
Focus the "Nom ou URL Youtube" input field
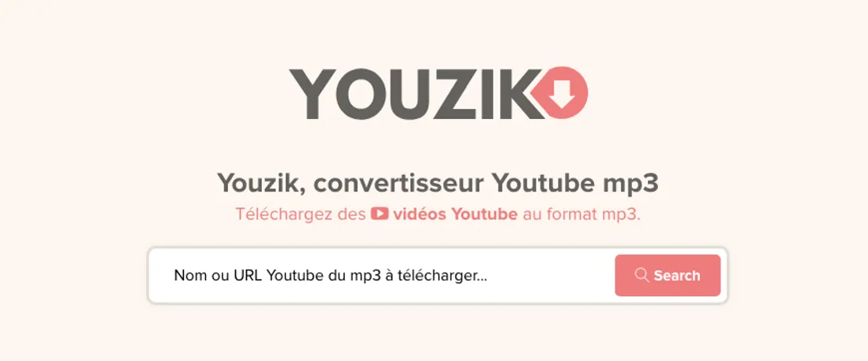382,275
